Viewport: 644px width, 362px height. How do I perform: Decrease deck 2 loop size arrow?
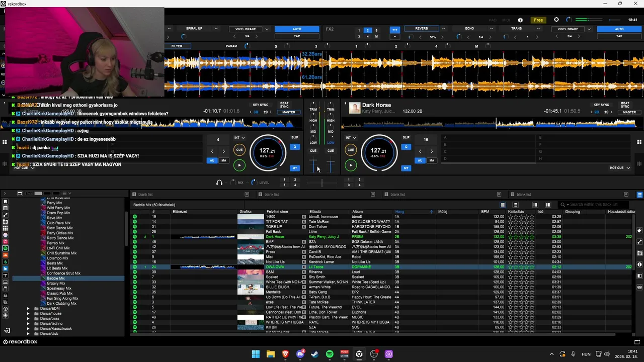(x=420, y=151)
